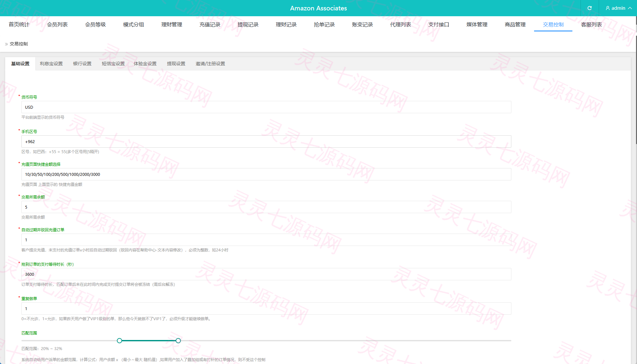Switch to 邀请/注册设置 tab
The height and width of the screenshot is (364, 637).
210,64
